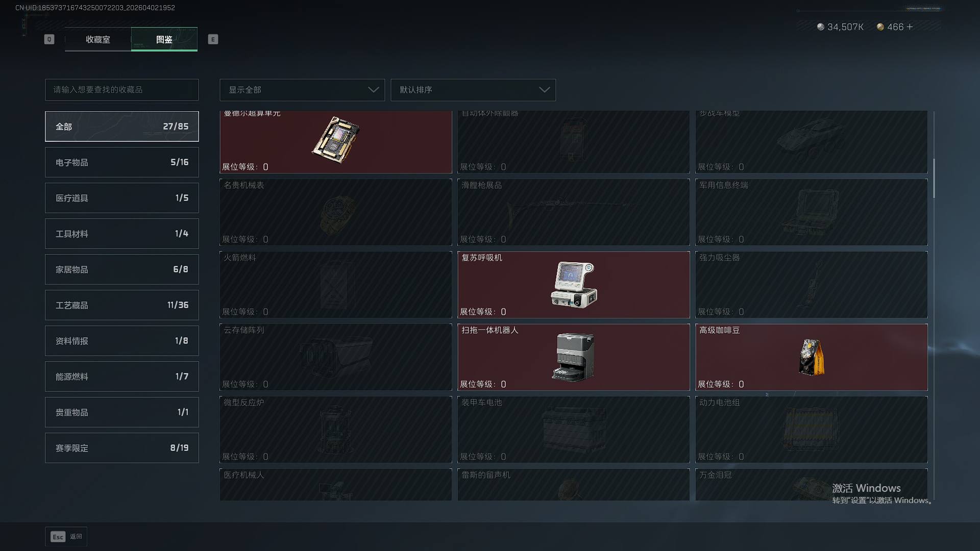Click the Esc 返回 back button
Viewport: 980px width, 551px height.
[x=66, y=537]
